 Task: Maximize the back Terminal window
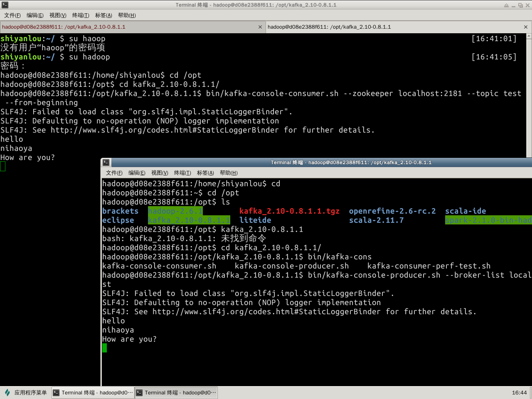point(520,5)
